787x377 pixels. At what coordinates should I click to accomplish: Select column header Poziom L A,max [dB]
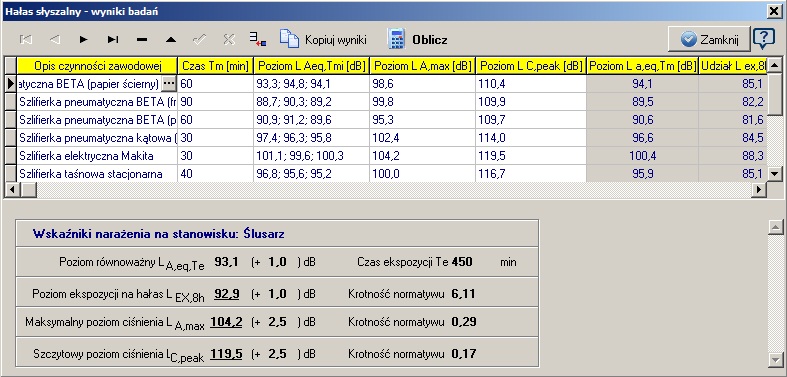tap(423, 66)
